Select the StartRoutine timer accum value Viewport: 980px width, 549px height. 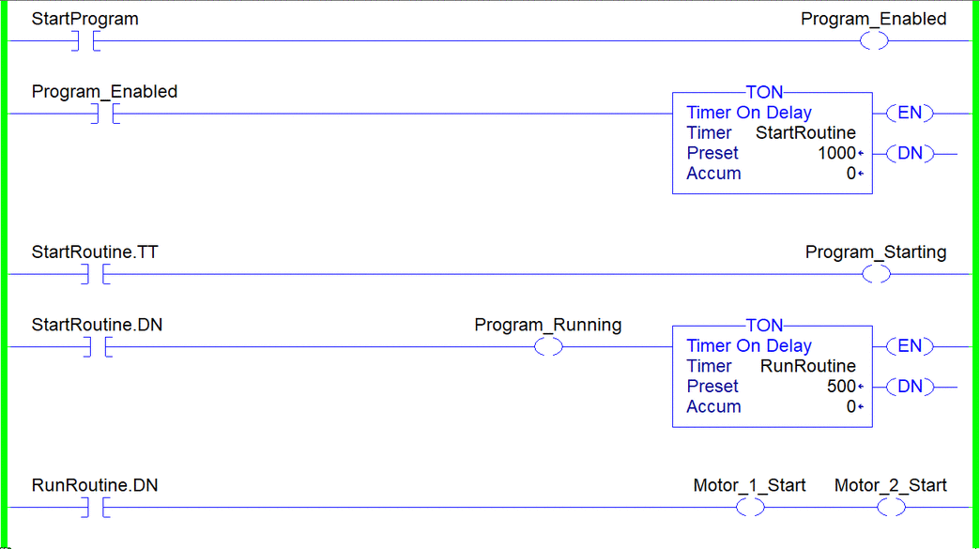850,174
